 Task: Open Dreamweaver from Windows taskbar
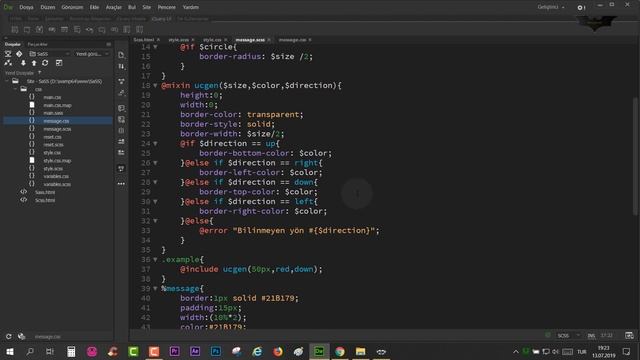click(x=319, y=351)
